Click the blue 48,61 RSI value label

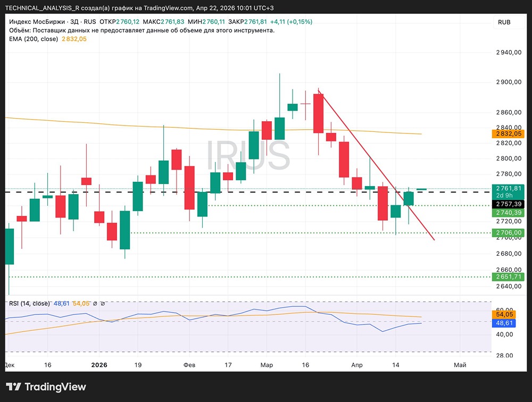click(x=504, y=323)
